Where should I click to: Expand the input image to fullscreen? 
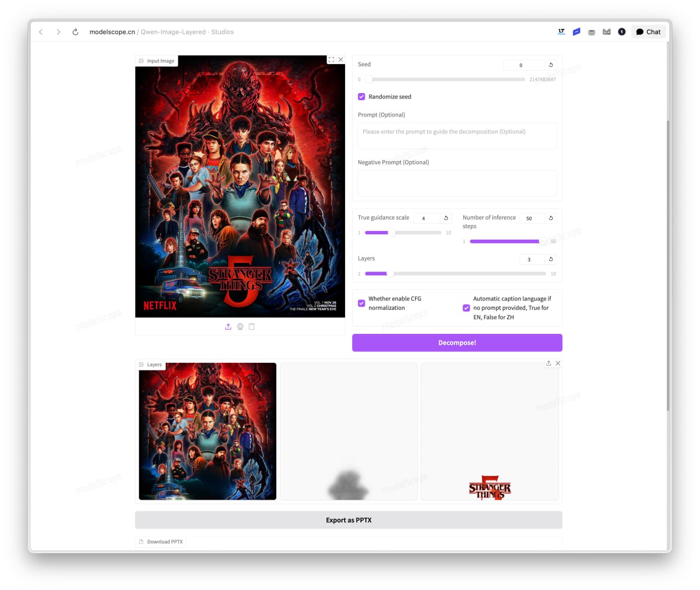pos(331,60)
